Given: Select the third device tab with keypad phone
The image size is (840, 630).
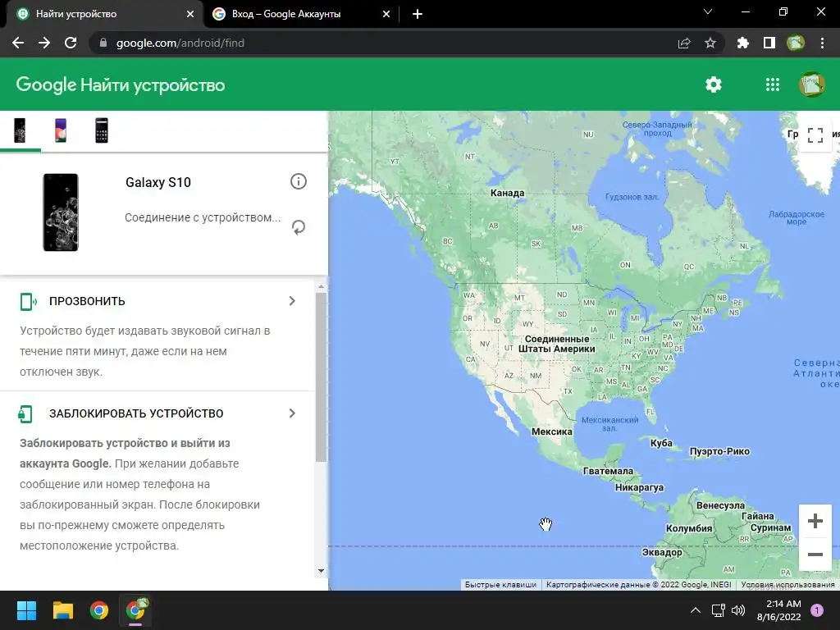Looking at the screenshot, I should click(x=101, y=130).
